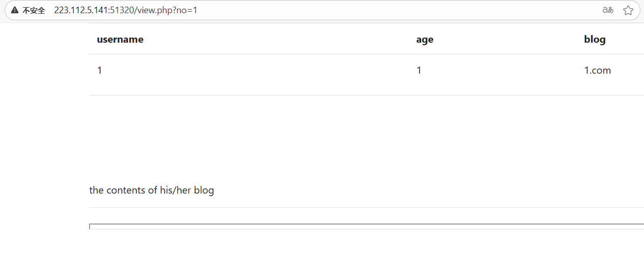Click the 1.com blog entry
The image size is (644, 255).
597,71
